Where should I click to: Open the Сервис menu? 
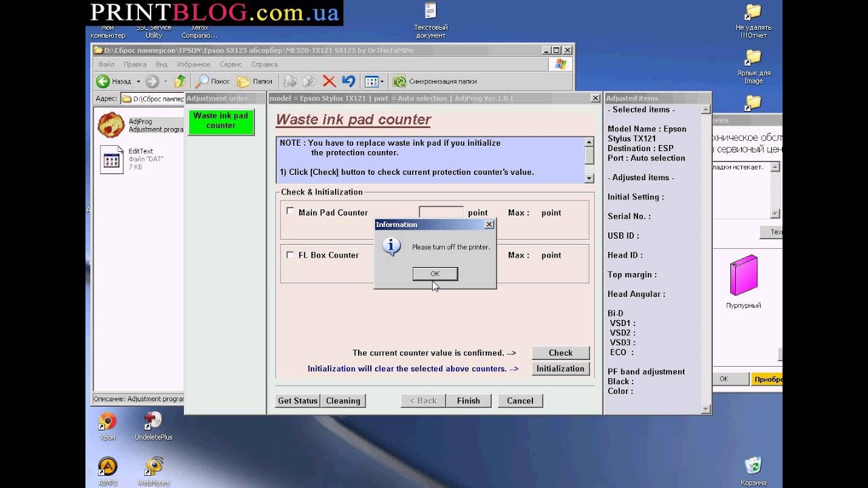(231, 64)
